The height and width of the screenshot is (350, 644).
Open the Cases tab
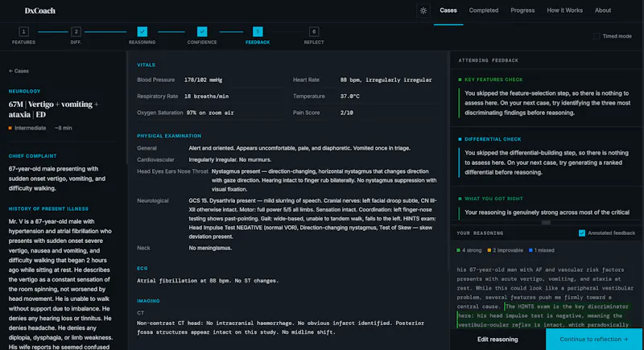pyautogui.click(x=448, y=10)
